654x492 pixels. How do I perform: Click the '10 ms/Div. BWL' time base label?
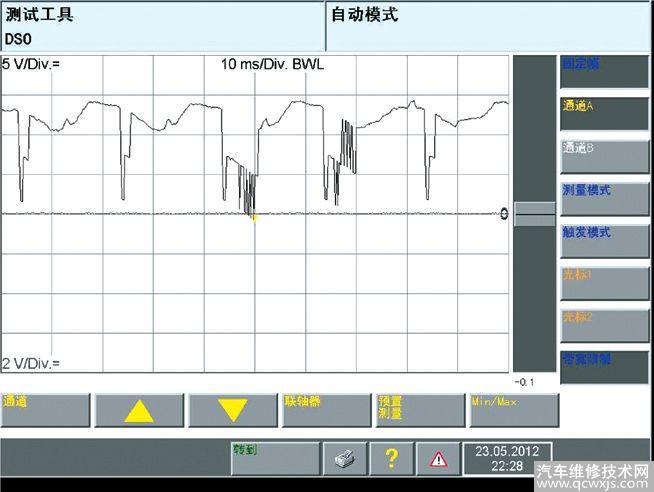(x=272, y=64)
